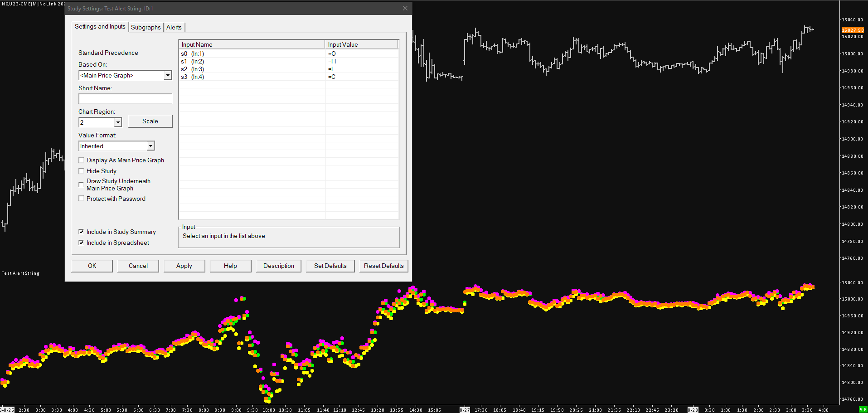Screen dimensions: 868x413
Task: Click the Scale button
Action: pos(150,121)
